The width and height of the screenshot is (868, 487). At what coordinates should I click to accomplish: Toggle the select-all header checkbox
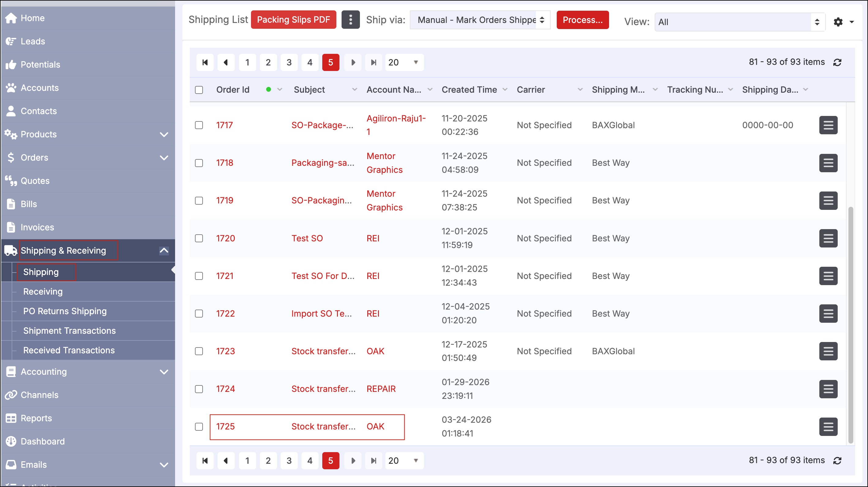coord(199,90)
